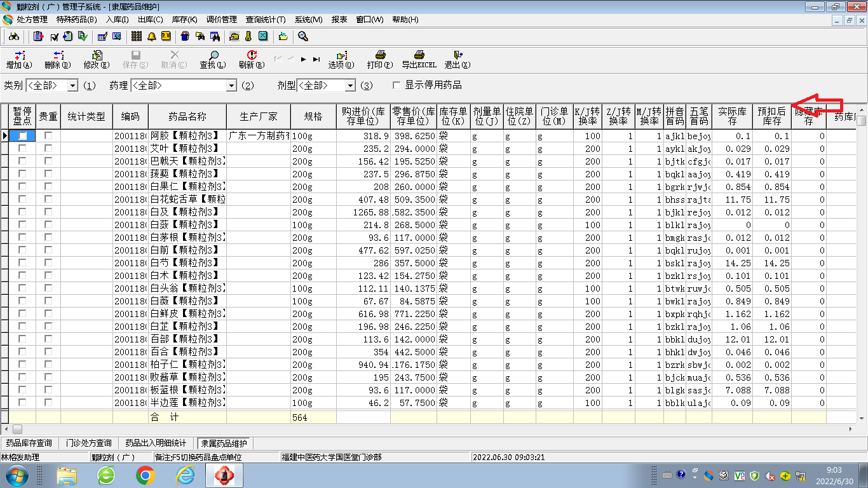Click the vertical scrollbar thumb of the table

click(x=862, y=121)
